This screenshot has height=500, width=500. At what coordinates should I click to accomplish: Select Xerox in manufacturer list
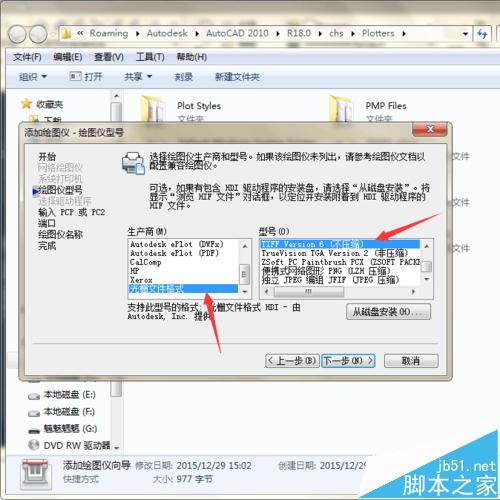point(184,280)
